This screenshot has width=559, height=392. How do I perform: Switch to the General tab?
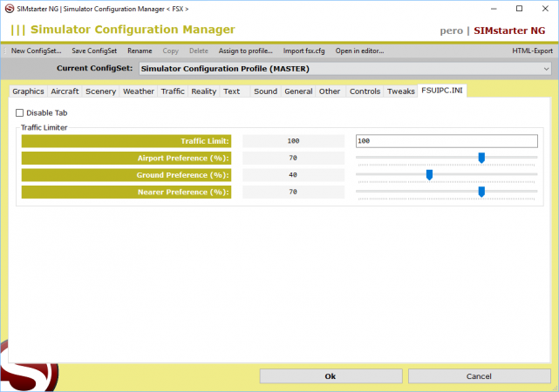(298, 91)
